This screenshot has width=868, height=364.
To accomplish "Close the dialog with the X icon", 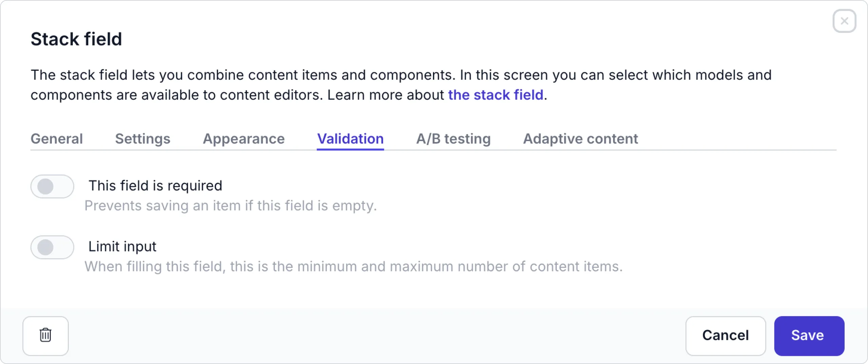I will point(844,21).
